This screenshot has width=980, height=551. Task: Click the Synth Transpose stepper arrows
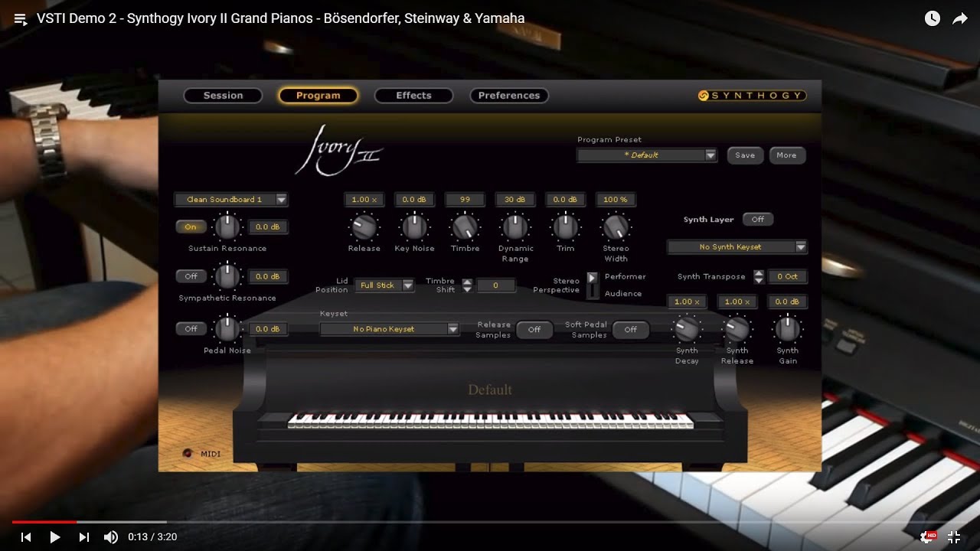(x=759, y=276)
